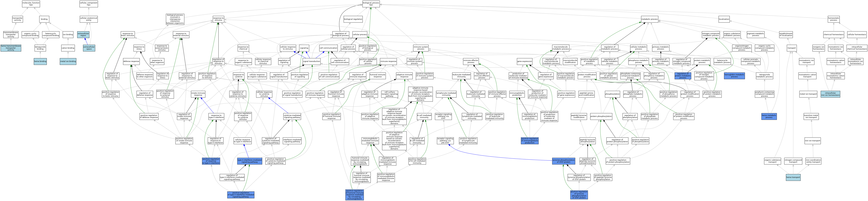The height and width of the screenshot is (201, 868).
Task: Select the blue 'heme metabolic process' node
Action: (769, 116)
